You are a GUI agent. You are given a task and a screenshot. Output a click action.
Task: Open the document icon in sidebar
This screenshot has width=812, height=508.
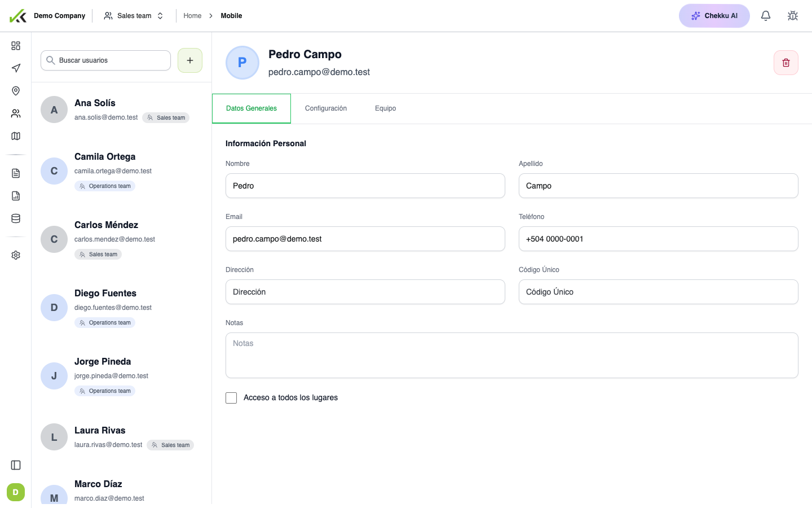[16, 173]
